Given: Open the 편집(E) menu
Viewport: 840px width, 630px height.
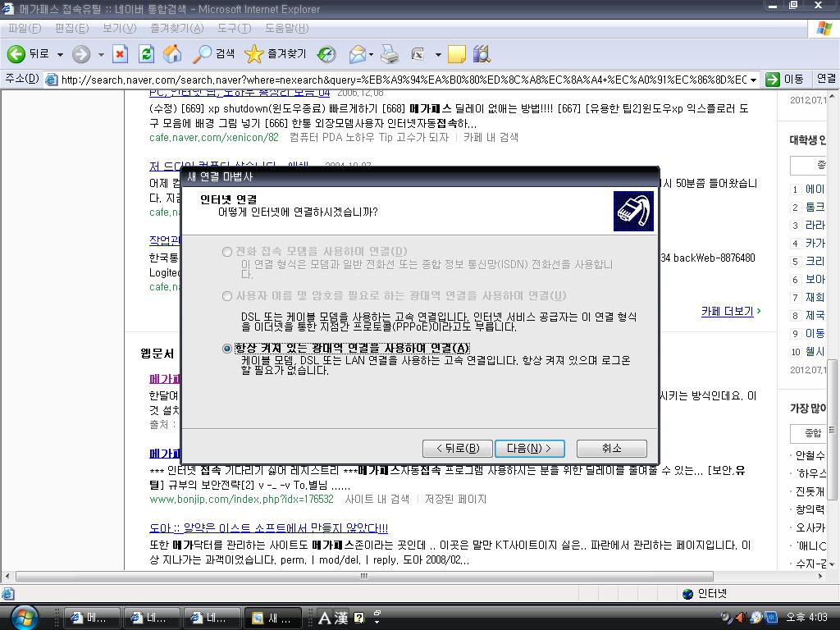Looking at the screenshot, I should [x=71, y=29].
